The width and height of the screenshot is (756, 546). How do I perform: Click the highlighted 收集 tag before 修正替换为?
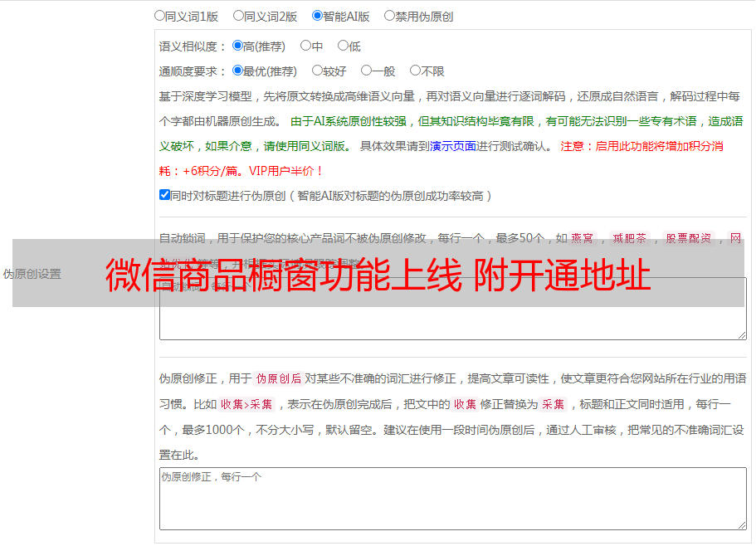[465, 404]
